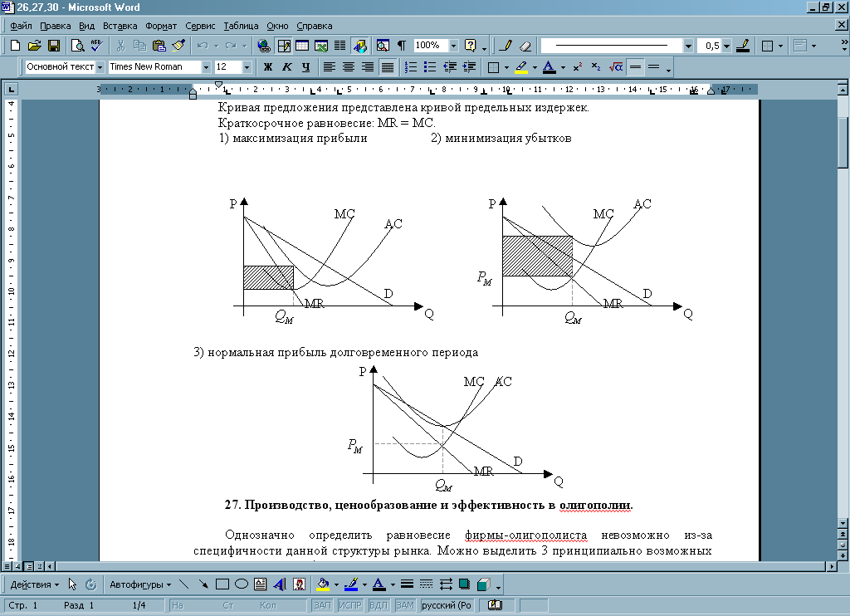Click the ИСПР track changes indicator

tap(350, 605)
